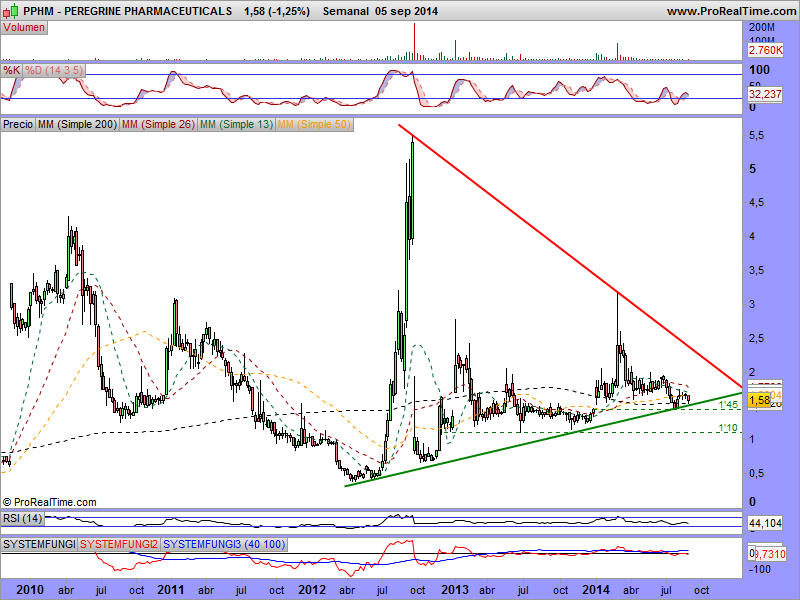Click the 200M volume axis label
The width and height of the screenshot is (800, 600).
coord(761,27)
